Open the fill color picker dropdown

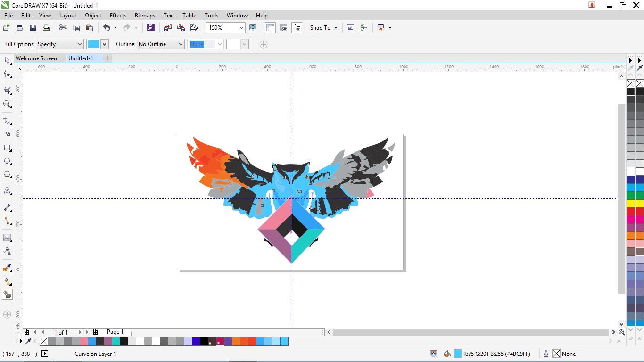(104, 44)
